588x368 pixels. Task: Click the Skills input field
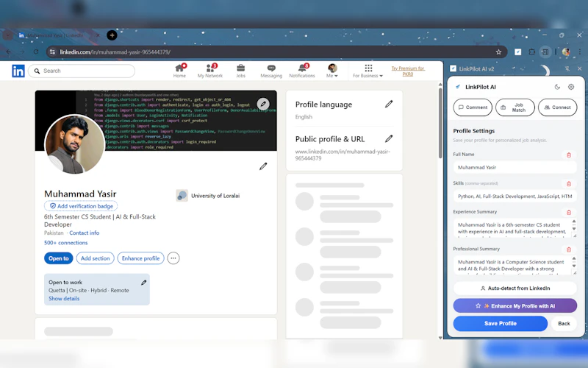(515, 196)
